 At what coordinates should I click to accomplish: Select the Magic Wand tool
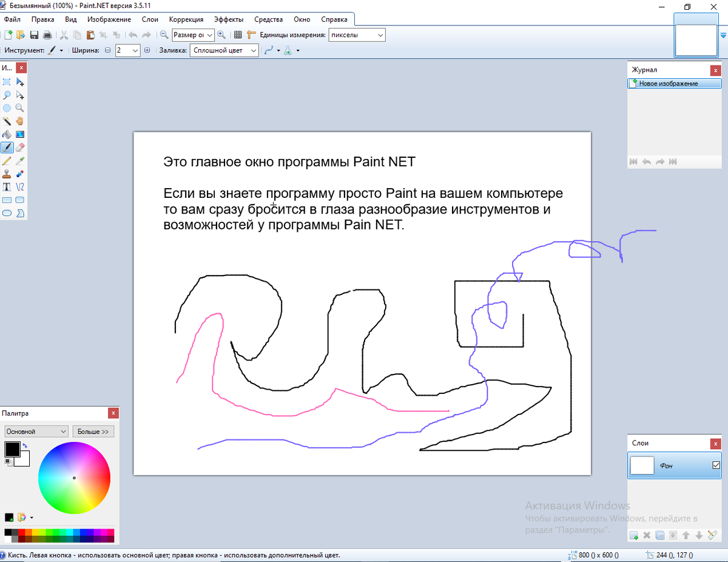click(x=7, y=121)
